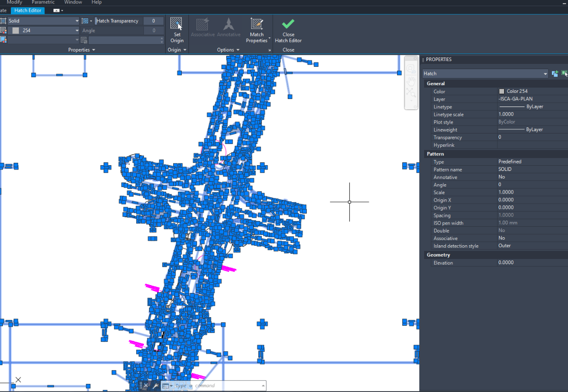The height and width of the screenshot is (392, 568).
Task: Switch to the Hatch Editor ribbon tab
Action: tap(27, 10)
